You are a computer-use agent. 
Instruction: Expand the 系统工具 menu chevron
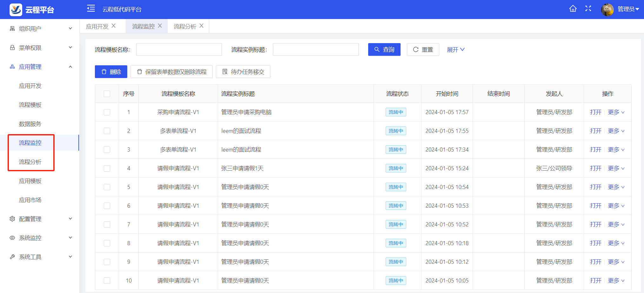(70, 257)
